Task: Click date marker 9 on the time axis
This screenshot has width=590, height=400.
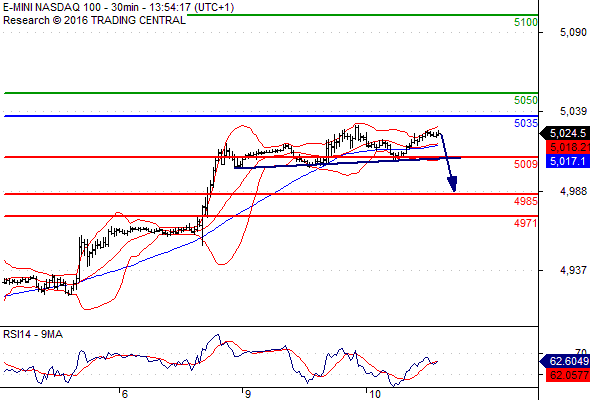Action: pyautogui.click(x=248, y=394)
